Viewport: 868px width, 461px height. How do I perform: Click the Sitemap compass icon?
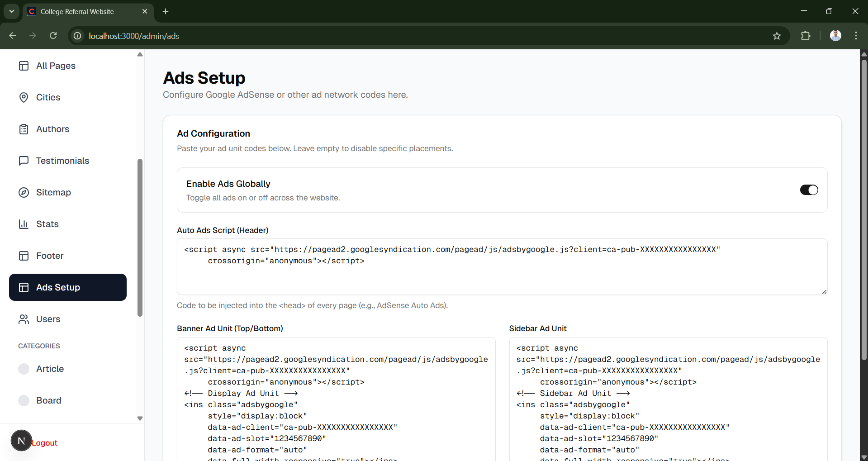24,193
